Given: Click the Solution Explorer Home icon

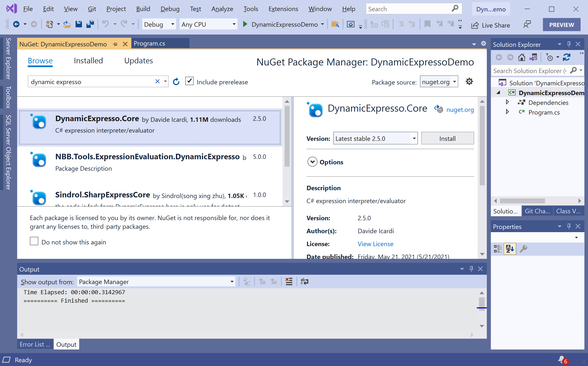Looking at the screenshot, I should (522, 57).
